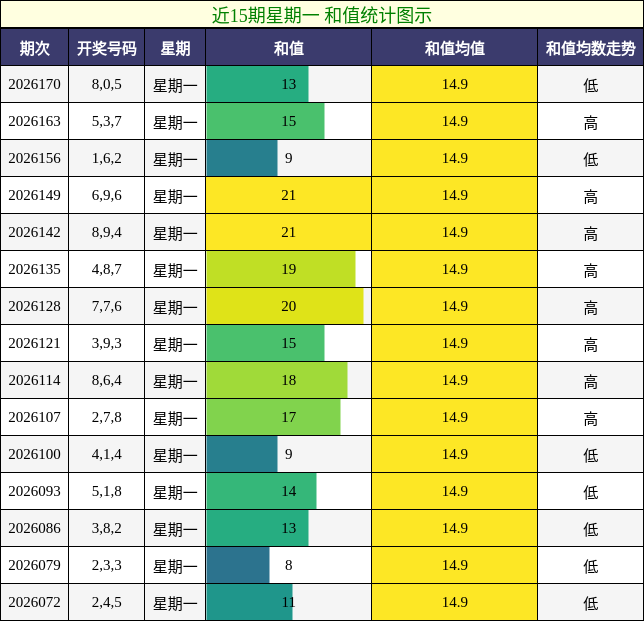This screenshot has width=644, height=621.
Task: Select issue number 2026128
Action: 34,306
